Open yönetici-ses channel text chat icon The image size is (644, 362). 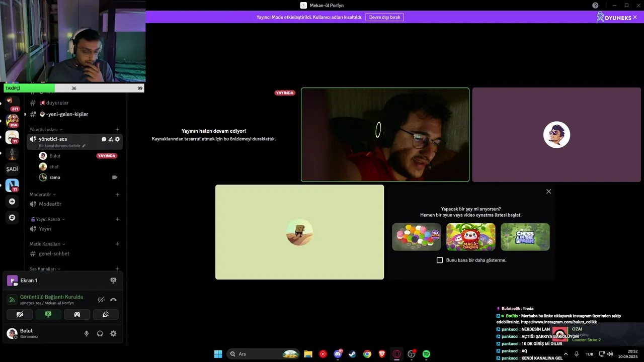tap(104, 139)
